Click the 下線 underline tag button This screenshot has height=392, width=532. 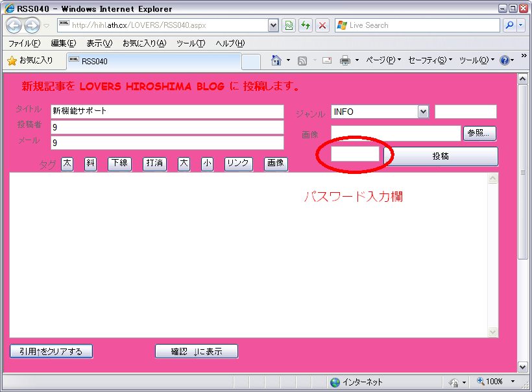[x=119, y=164]
